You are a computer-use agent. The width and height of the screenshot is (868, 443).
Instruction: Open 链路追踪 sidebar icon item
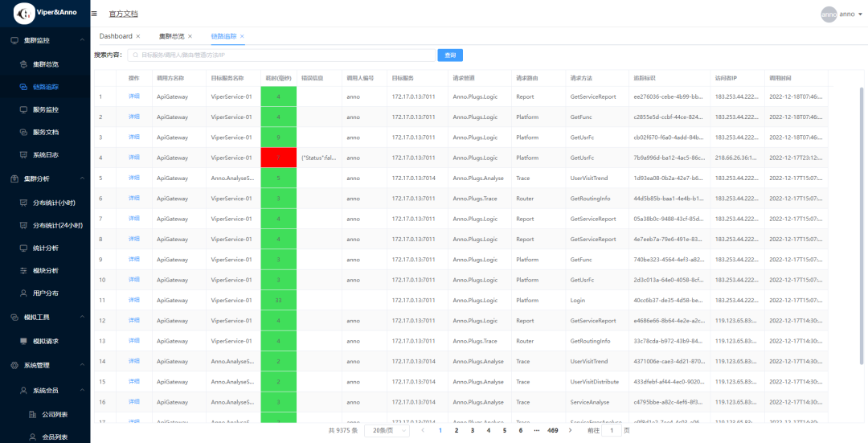(45, 87)
